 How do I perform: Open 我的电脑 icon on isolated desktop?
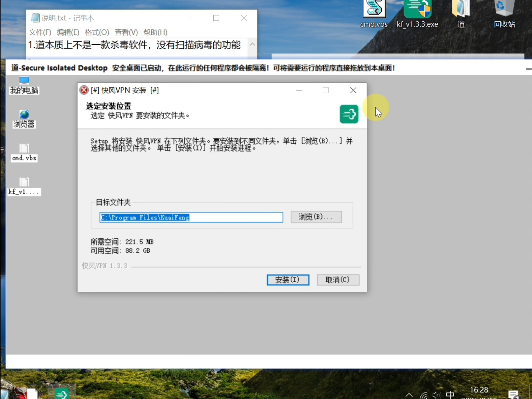click(x=24, y=86)
